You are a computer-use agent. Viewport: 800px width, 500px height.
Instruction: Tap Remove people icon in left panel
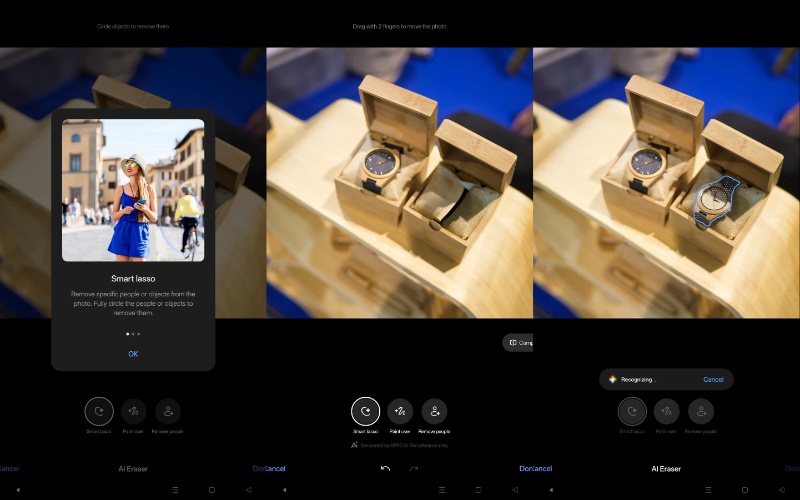pos(168,411)
